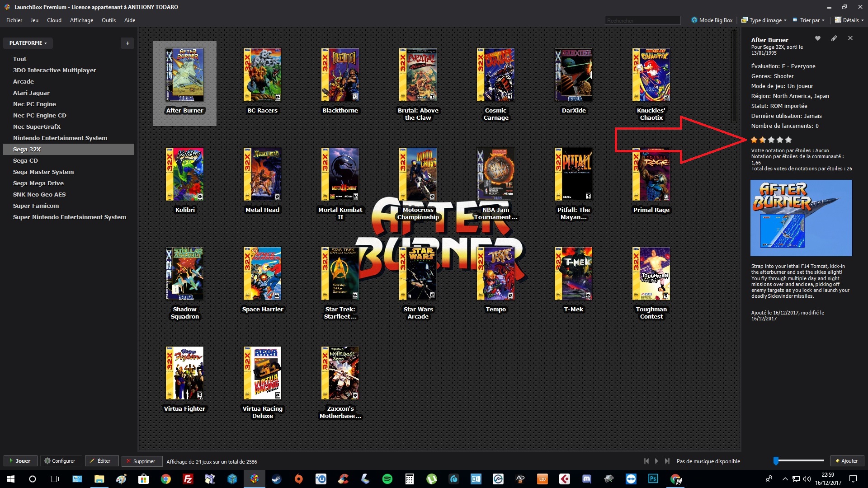
Task: Select the Virtua Fighter game cover
Action: pyautogui.click(x=184, y=373)
